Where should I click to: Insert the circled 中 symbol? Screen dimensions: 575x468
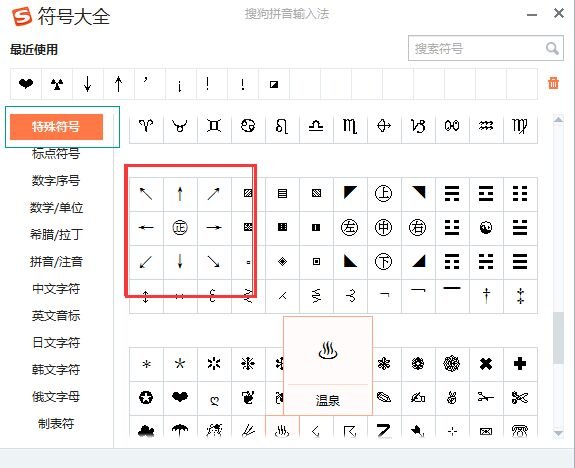(384, 227)
